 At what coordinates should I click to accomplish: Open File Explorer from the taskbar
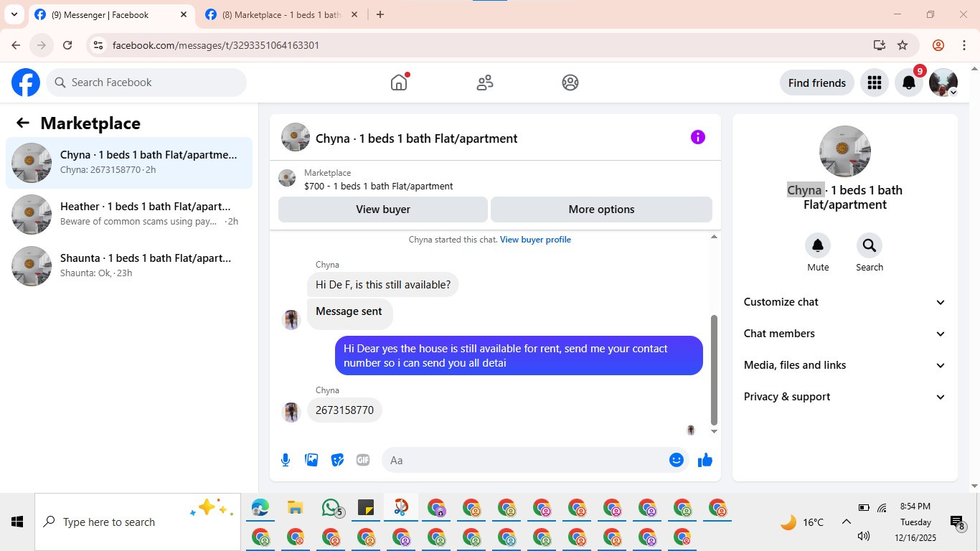point(295,508)
